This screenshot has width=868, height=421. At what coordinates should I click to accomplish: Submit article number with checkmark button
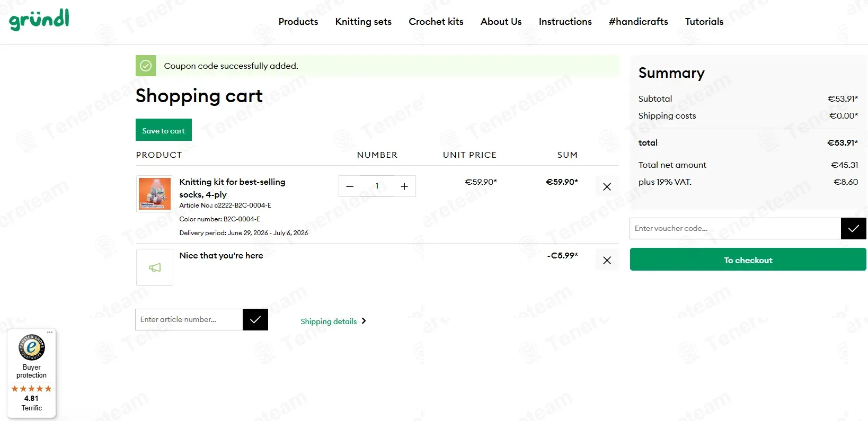click(255, 319)
